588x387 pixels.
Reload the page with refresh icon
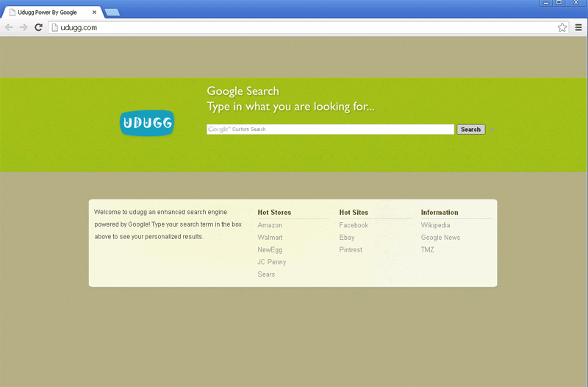point(39,27)
